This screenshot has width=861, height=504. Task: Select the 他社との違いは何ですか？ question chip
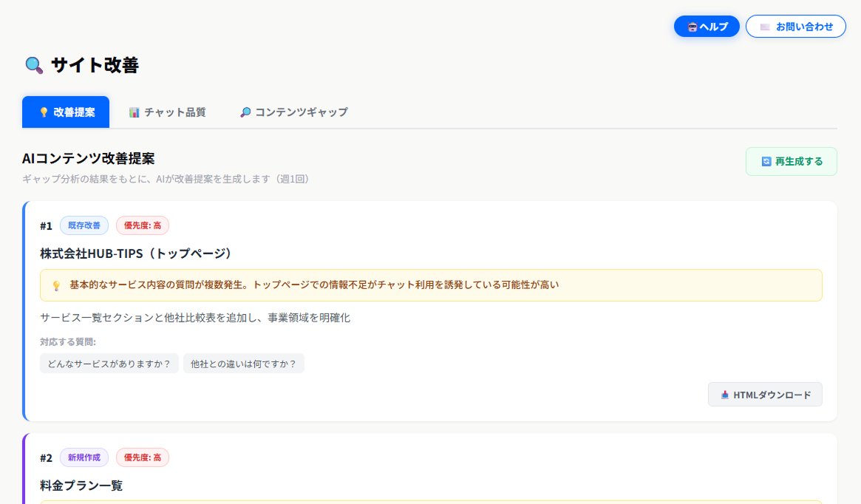coord(244,363)
